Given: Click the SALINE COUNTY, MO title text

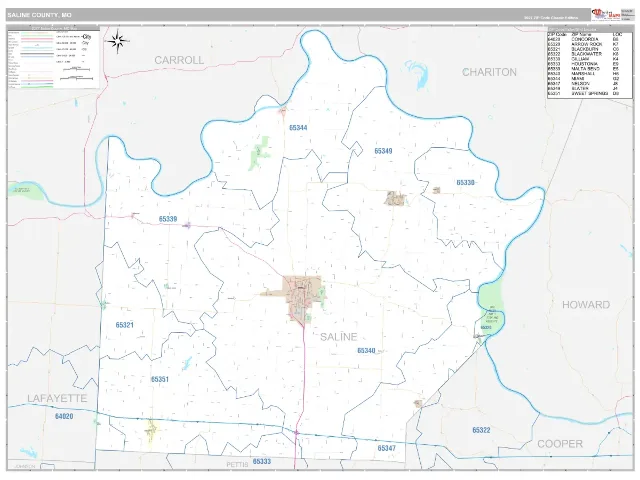Looking at the screenshot, I should [39, 15].
